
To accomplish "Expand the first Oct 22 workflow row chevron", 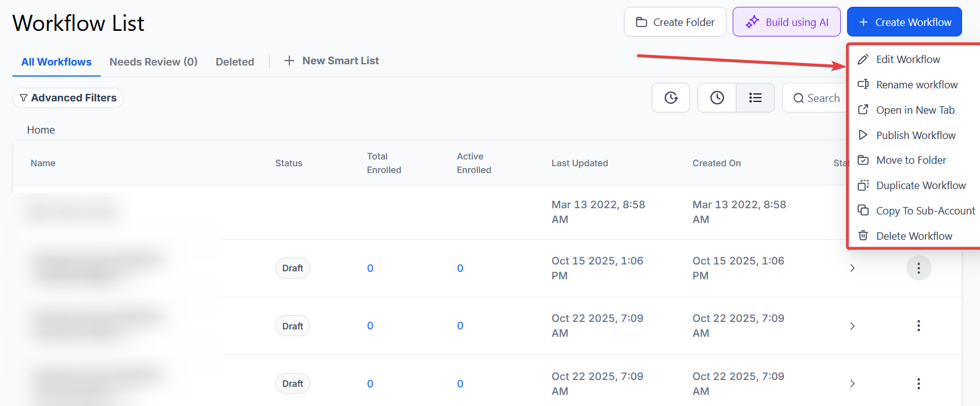I will pyautogui.click(x=852, y=326).
